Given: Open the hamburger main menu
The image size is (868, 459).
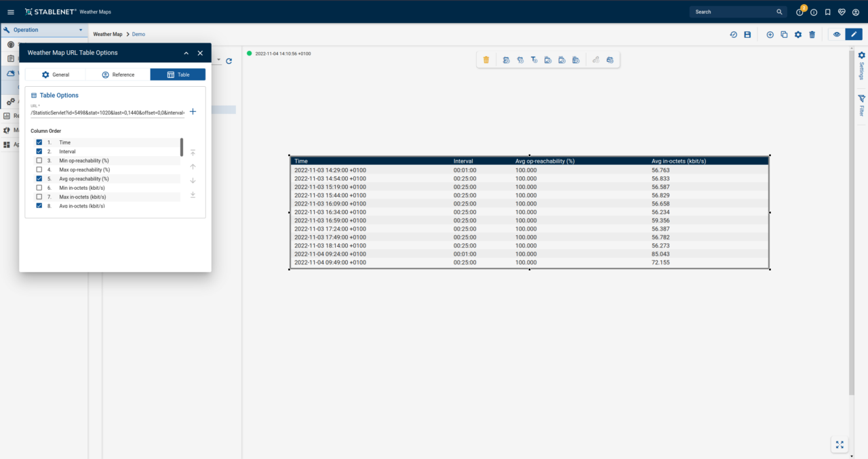Looking at the screenshot, I should coord(11,12).
